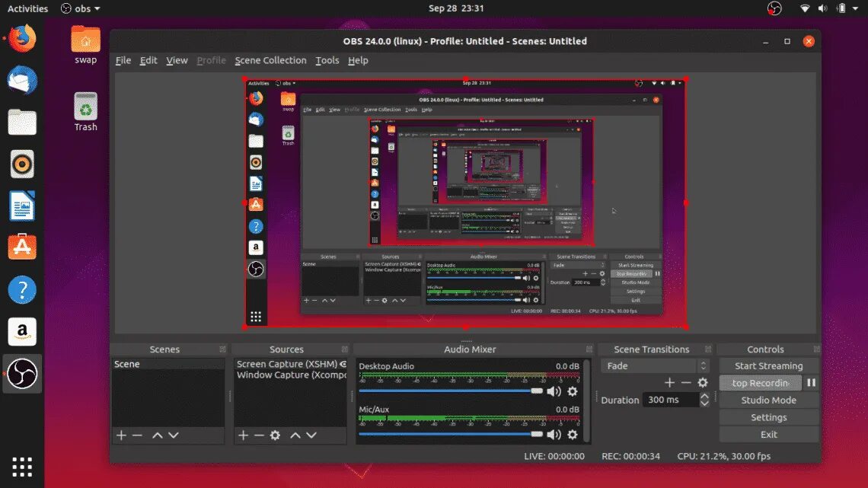Add a new scene with plus icon
The image size is (868, 488).
pyautogui.click(x=121, y=435)
